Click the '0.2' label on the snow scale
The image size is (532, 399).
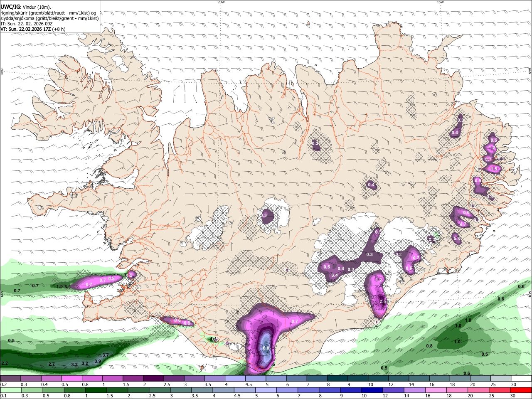[4, 384]
